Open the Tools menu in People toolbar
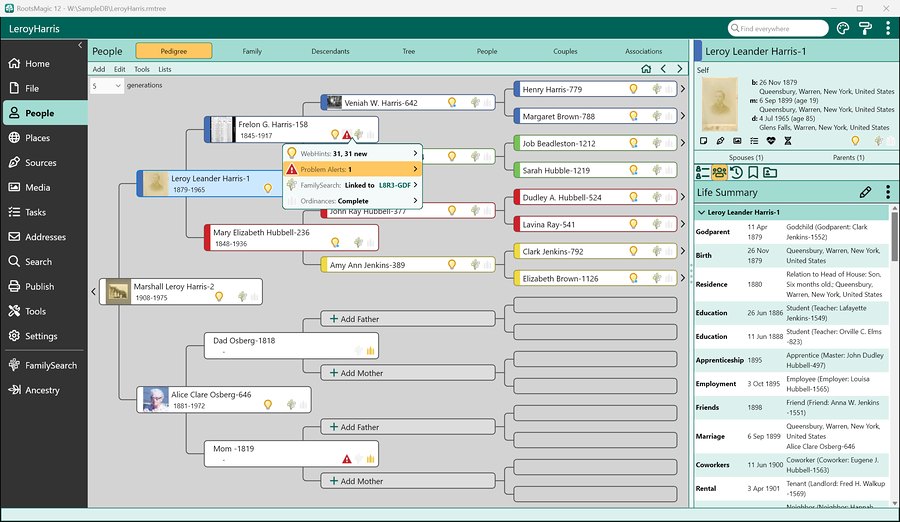900x522 pixels. [x=142, y=69]
